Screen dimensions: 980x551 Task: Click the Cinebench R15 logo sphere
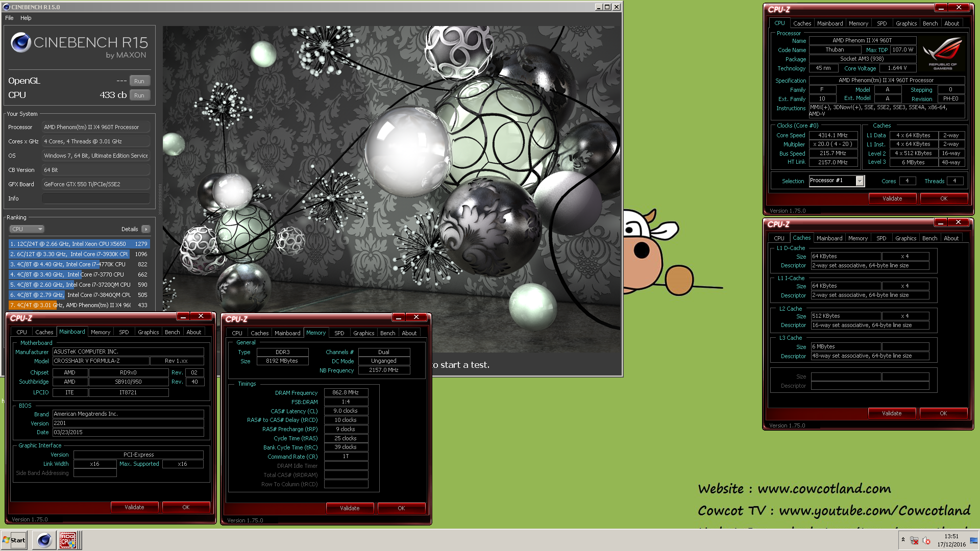(x=21, y=42)
